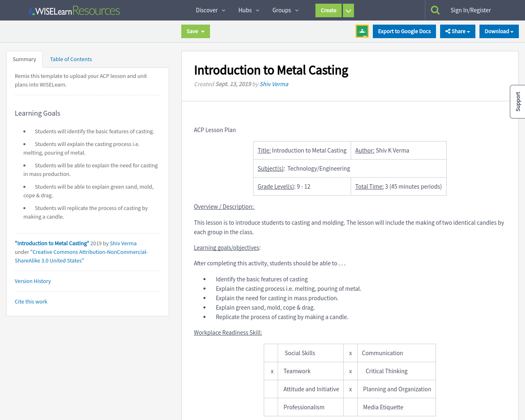Image resolution: width=525 pixels, height=420 pixels.
Task: Click the WISELearn Resources logo
Action: (x=74, y=10)
